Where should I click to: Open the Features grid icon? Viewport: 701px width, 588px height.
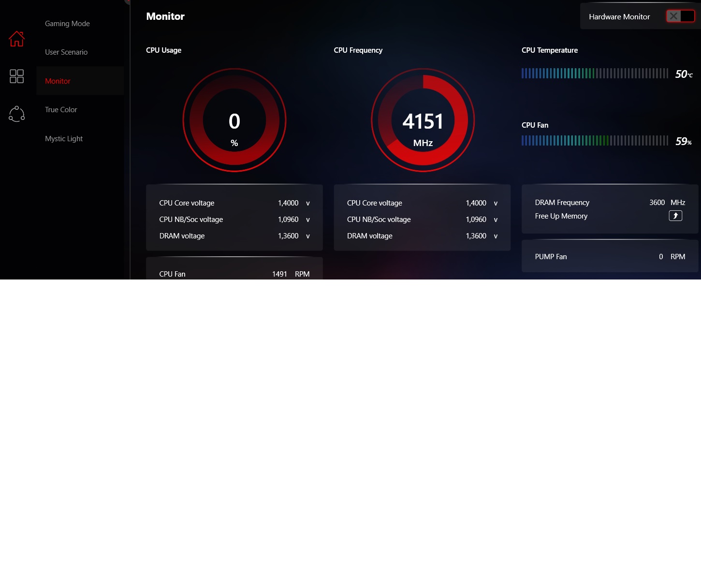pos(16,76)
